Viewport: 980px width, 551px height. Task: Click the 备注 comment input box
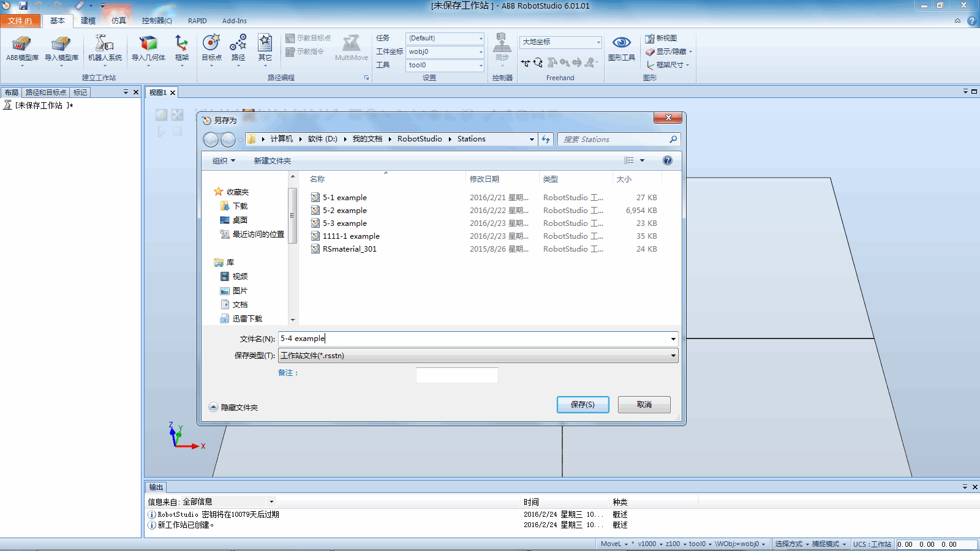pyautogui.click(x=457, y=375)
